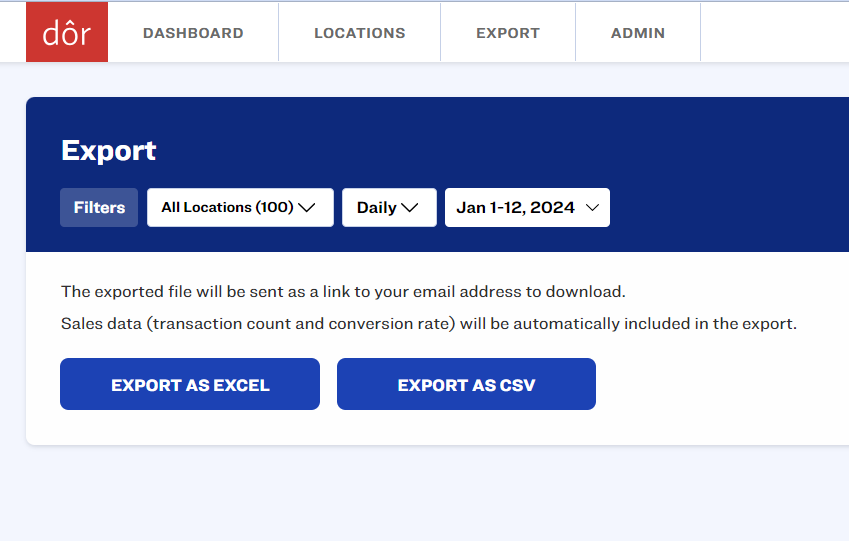The height and width of the screenshot is (541, 849).
Task: Click the Export page heading
Action: pos(109,150)
